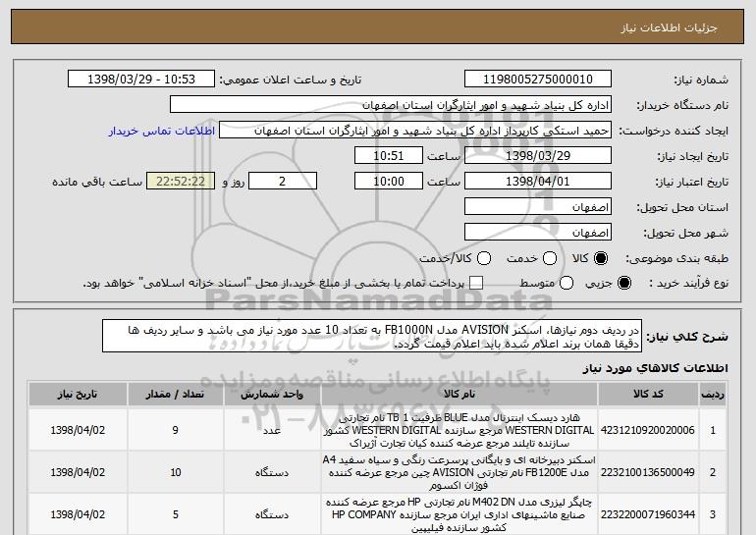Image resolution: width=756 pixels, height=535 pixels.
Task: Open buyer contact info link اطلاعات تماس خریدار
Action: pyautogui.click(x=162, y=132)
